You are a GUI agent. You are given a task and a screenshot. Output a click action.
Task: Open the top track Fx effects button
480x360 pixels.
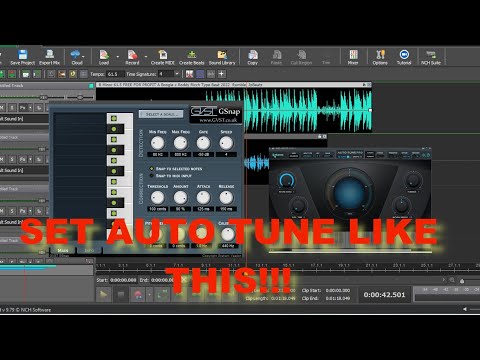coord(23,108)
